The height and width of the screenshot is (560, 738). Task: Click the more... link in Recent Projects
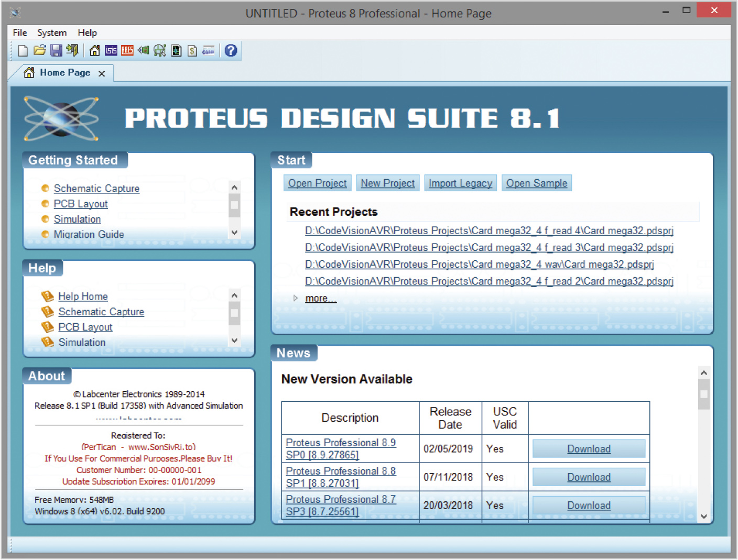321,298
